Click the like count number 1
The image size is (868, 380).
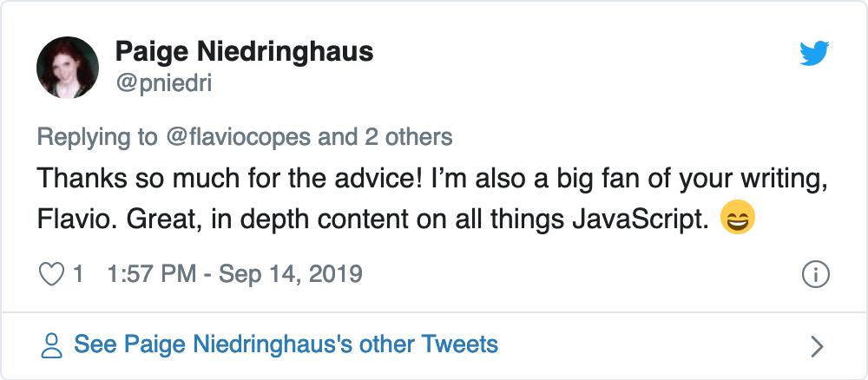click(78, 275)
